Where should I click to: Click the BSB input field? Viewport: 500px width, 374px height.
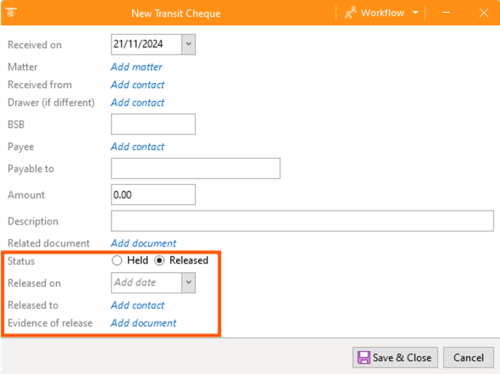[x=153, y=124]
